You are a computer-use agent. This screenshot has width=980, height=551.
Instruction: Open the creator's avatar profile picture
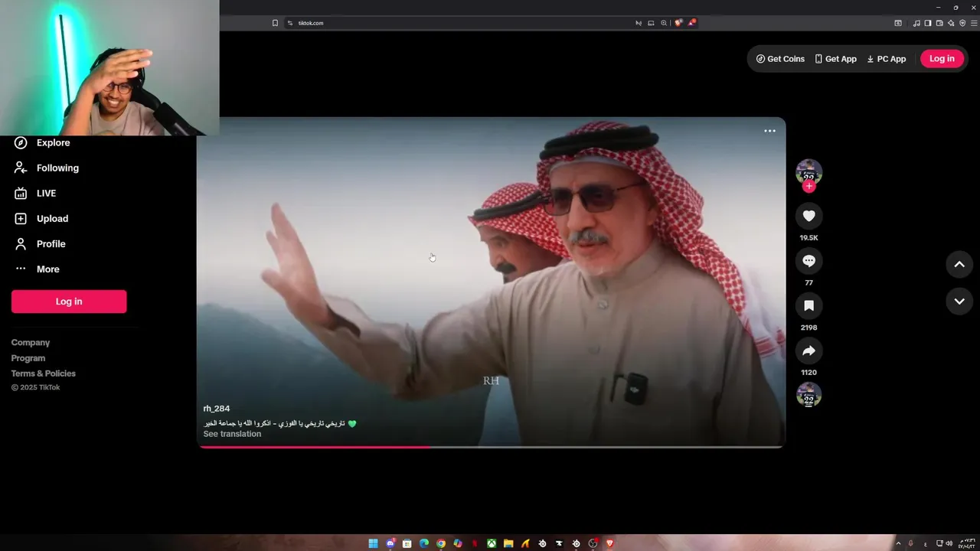pyautogui.click(x=808, y=171)
